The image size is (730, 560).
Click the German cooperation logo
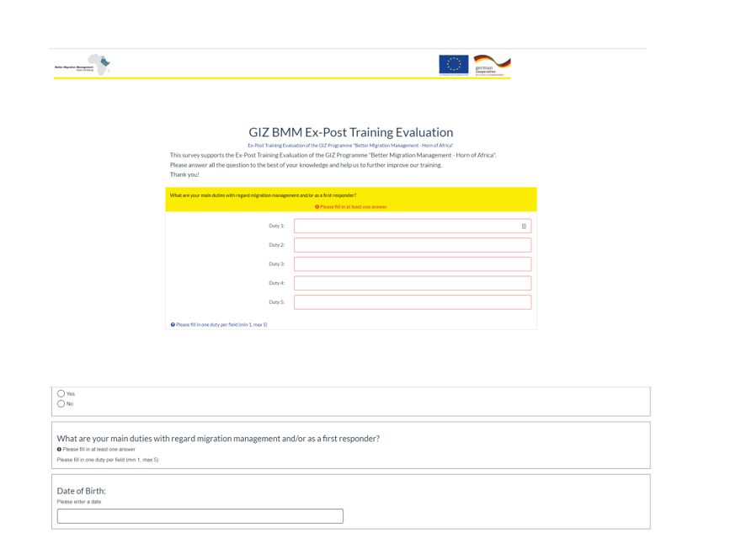(x=492, y=65)
